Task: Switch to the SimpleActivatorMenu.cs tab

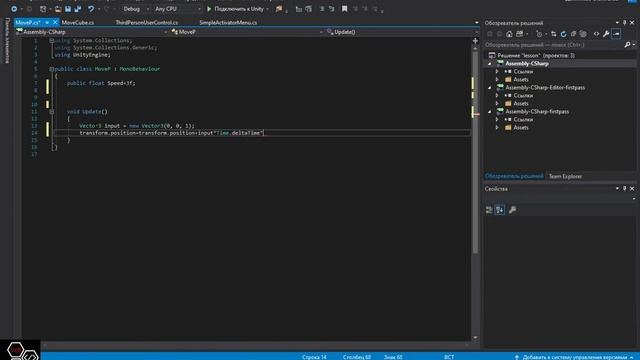Action: point(228,22)
